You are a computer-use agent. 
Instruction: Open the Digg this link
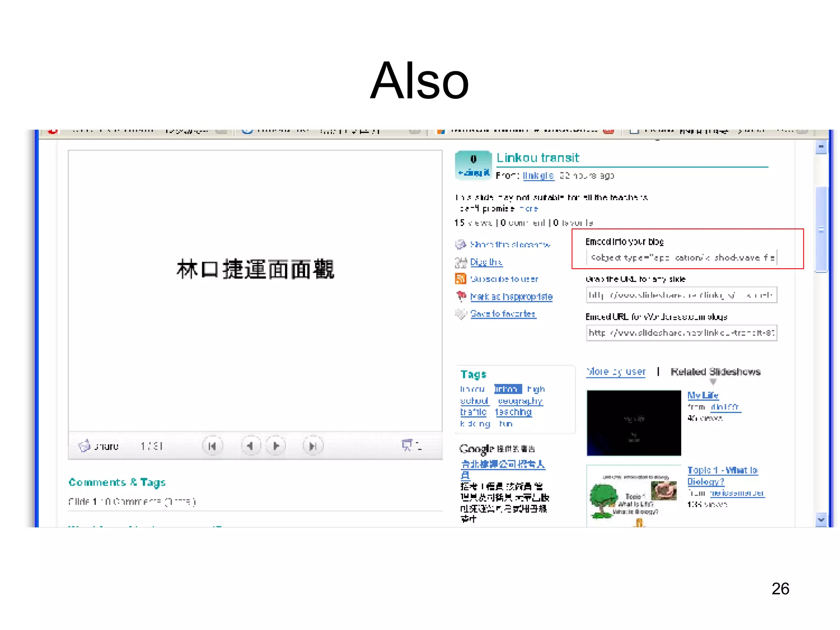tap(486, 262)
